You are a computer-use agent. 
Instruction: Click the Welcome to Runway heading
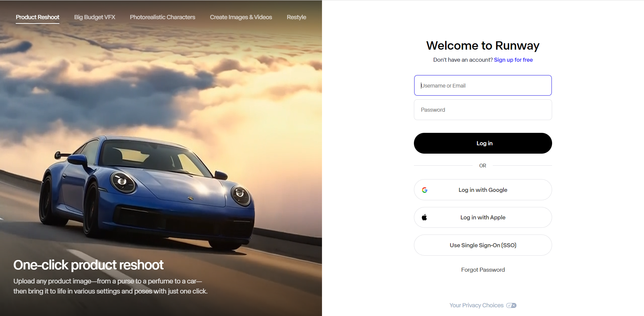point(483,46)
